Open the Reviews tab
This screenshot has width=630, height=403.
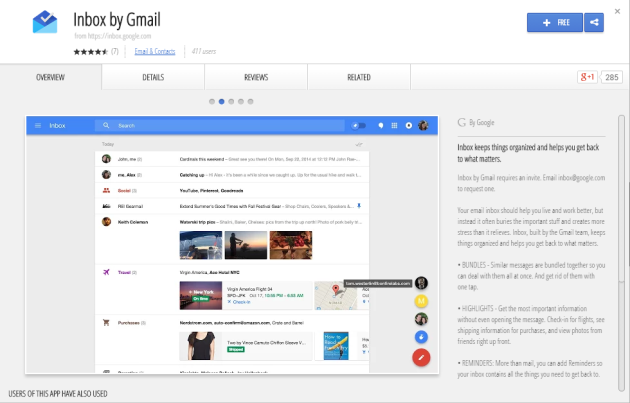[256, 77]
